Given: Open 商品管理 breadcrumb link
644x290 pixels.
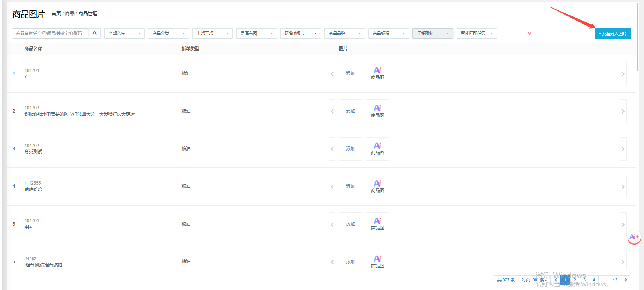Looking at the screenshot, I should click(88, 13).
